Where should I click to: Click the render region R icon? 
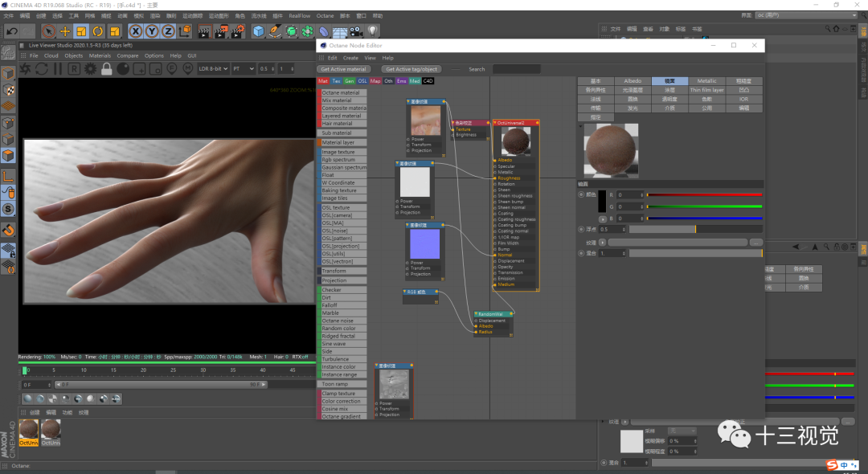74,69
